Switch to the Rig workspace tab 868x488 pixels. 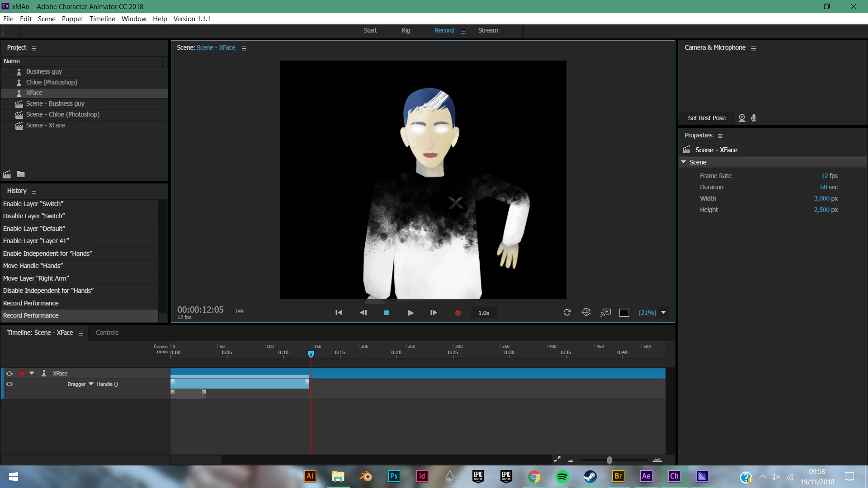(x=406, y=30)
